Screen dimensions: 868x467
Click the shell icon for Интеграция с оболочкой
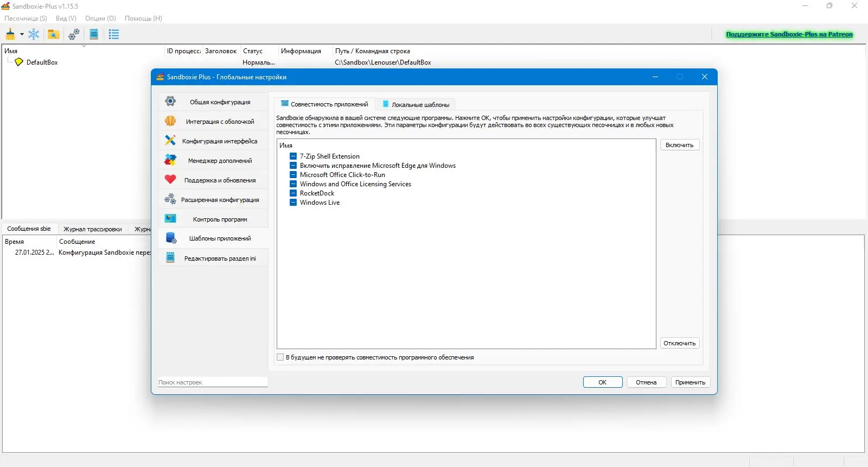[x=170, y=121]
